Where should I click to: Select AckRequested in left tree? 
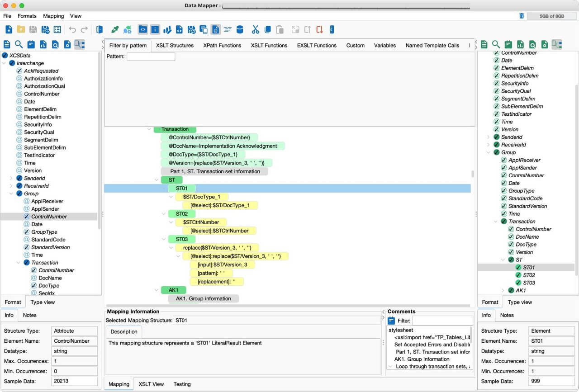pos(41,71)
